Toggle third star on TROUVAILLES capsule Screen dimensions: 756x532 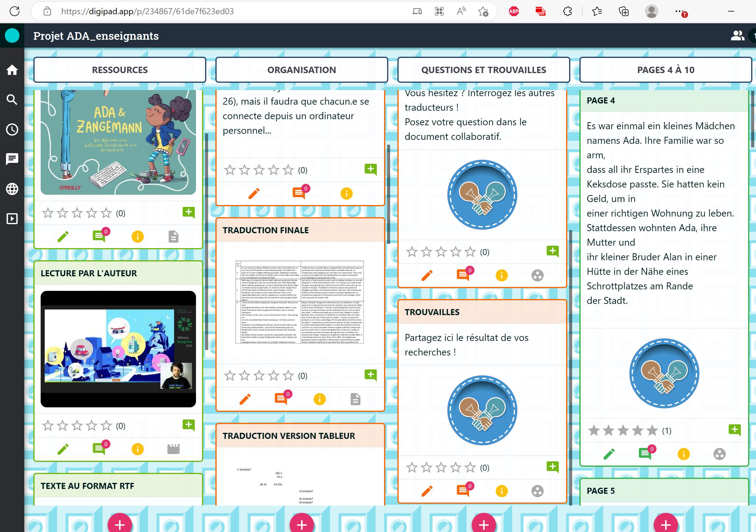pyautogui.click(x=441, y=467)
